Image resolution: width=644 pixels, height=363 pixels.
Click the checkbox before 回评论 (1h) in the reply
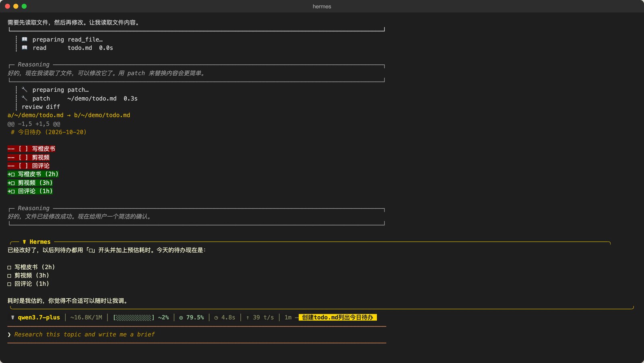(x=9, y=284)
